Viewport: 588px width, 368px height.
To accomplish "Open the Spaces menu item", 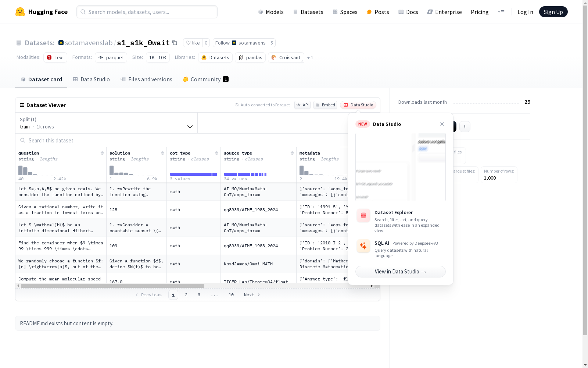I will 345,12.
